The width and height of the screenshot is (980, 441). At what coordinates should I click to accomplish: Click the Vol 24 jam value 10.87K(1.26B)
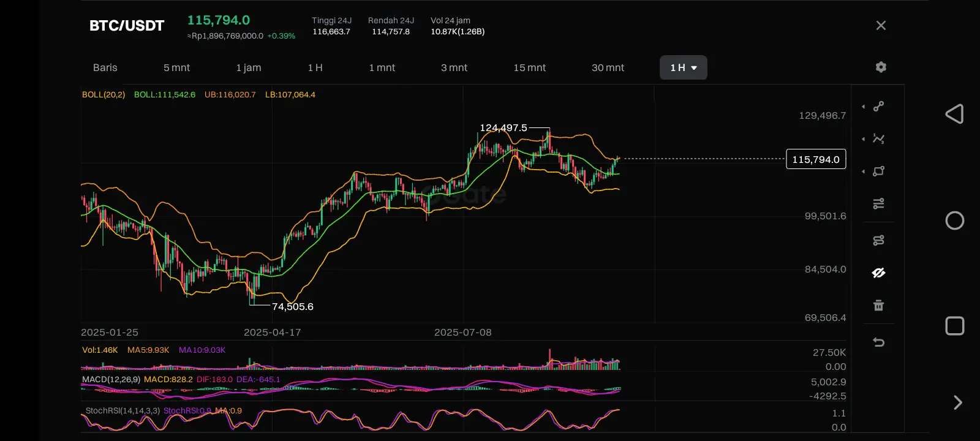tap(458, 32)
